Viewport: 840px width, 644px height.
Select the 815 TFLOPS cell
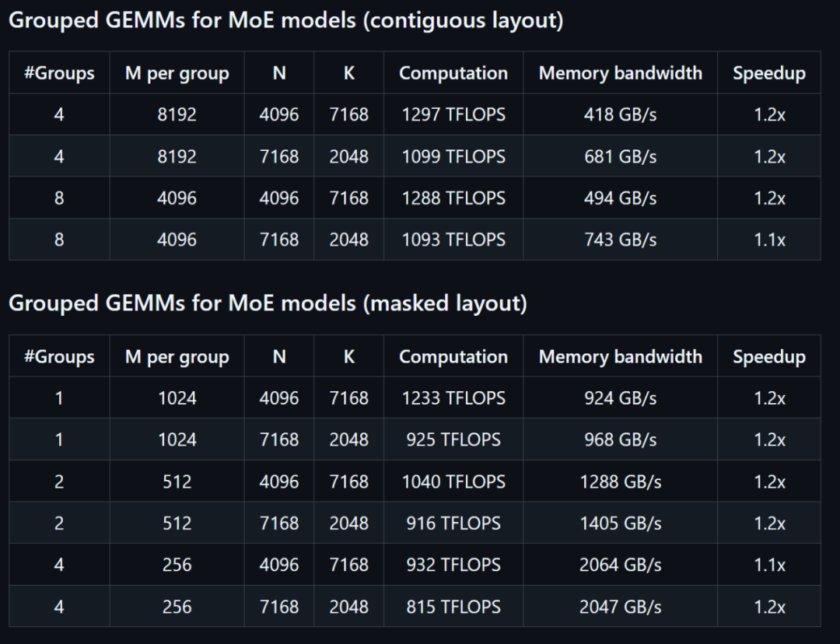[x=453, y=607]
